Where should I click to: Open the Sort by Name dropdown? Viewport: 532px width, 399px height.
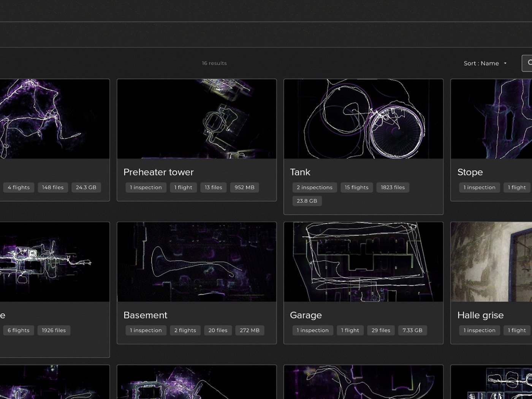[485, 63]
